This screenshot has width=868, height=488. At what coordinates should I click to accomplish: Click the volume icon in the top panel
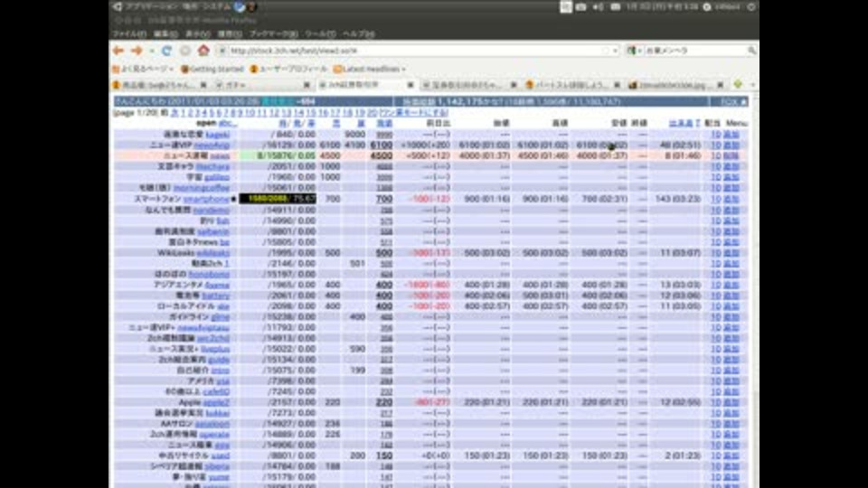tap(598, 6)
